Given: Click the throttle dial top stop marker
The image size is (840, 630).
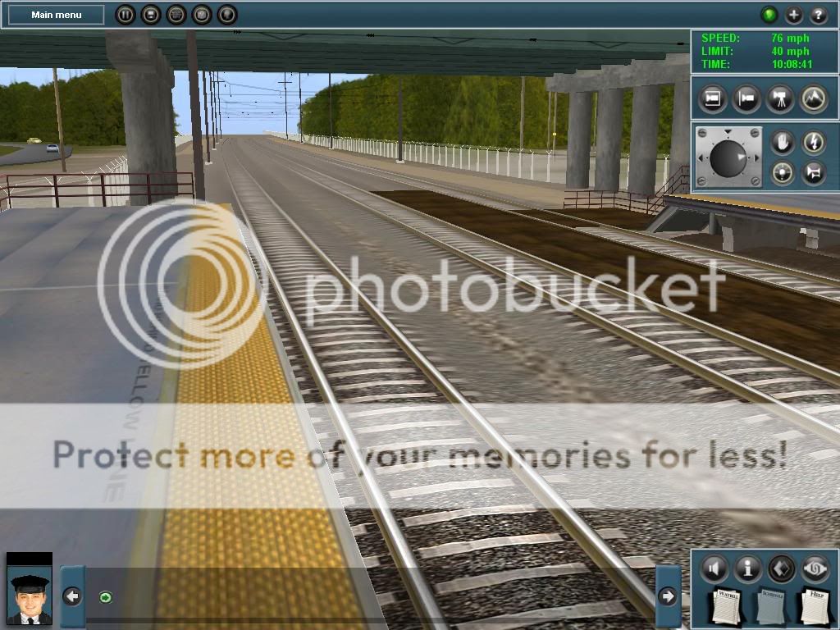Looking at the screenshot, I should pos(728,131).
